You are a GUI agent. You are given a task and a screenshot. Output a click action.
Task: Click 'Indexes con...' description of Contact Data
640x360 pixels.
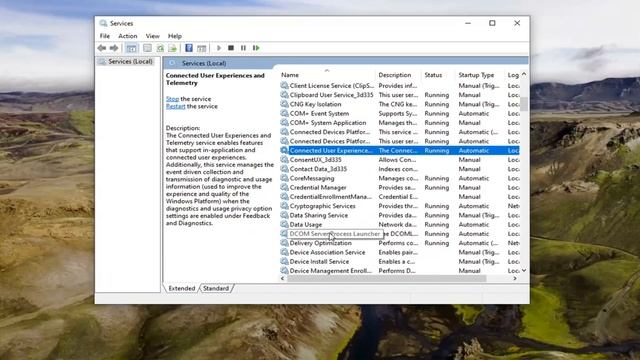pyautogui.click(x=398, y=169)
